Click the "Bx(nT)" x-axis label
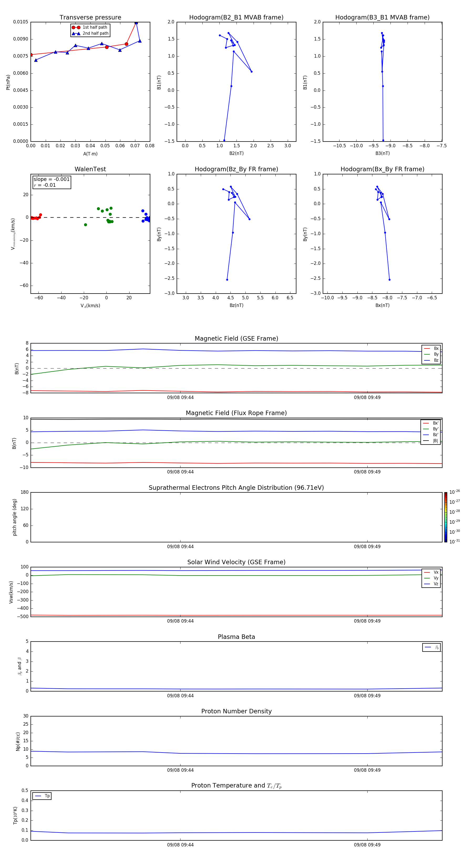 (382, 305)
